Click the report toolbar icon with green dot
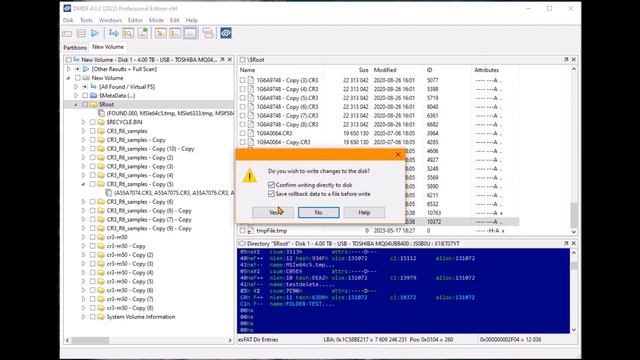Image resolution: width=640 pixels, height=360 pixels. click(142, 33)
